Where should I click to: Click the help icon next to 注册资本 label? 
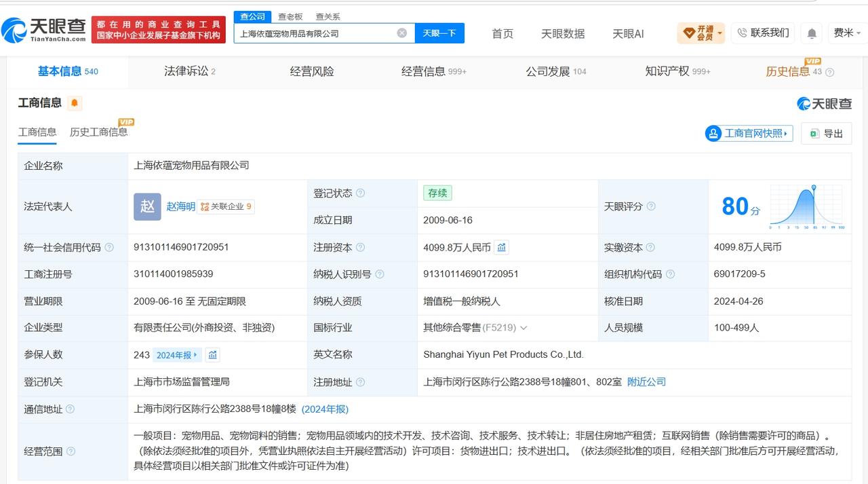point(360,248)
